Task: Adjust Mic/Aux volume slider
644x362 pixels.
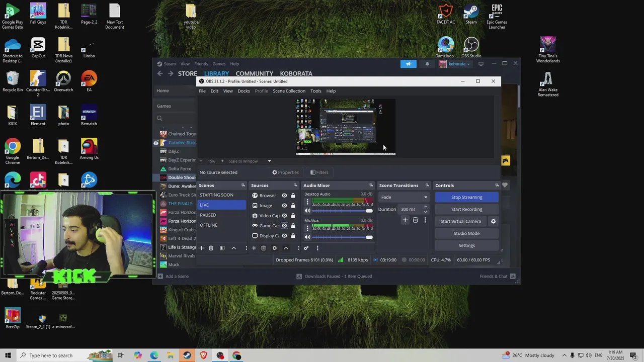Action: click(x=342, y=237)
